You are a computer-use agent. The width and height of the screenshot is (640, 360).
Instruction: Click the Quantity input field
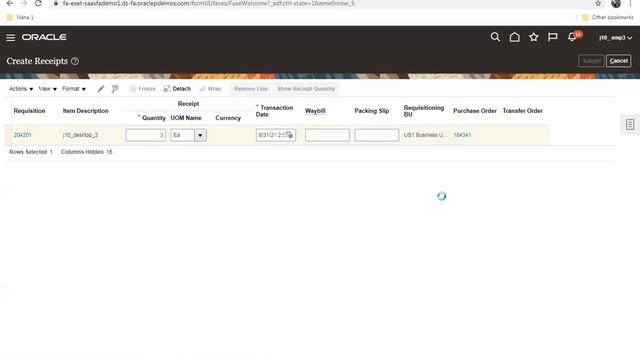point(146,135)
